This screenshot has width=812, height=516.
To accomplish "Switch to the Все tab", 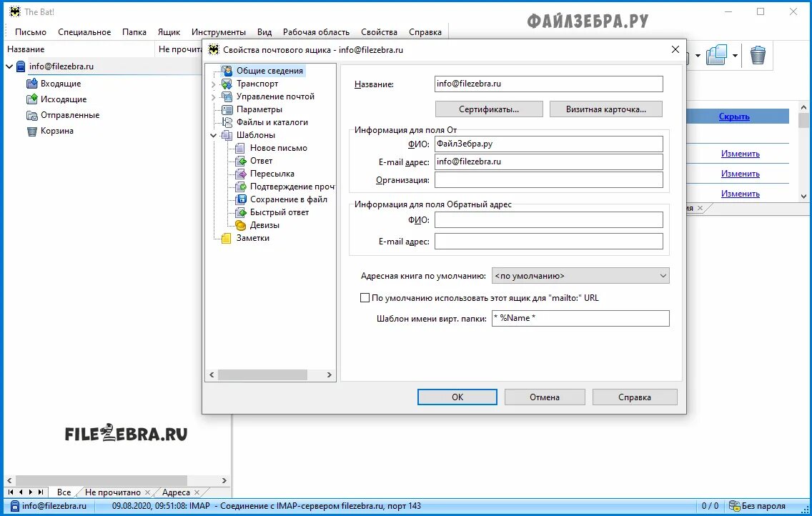I will click(x=64, y=492).
